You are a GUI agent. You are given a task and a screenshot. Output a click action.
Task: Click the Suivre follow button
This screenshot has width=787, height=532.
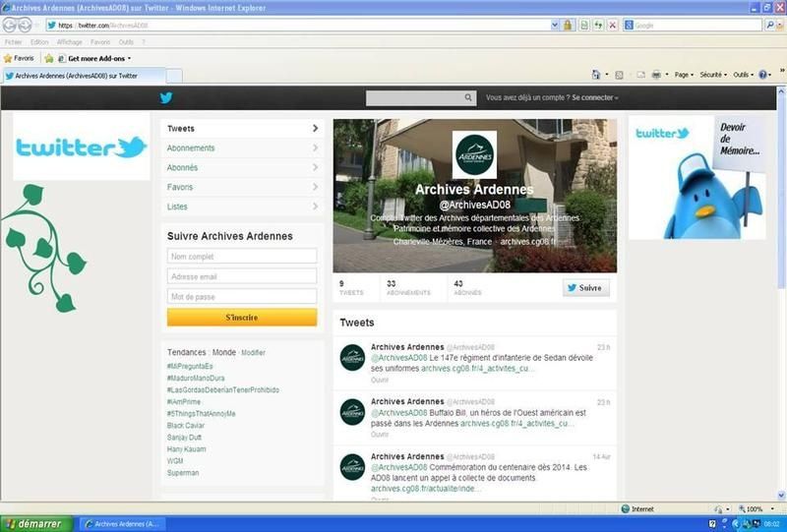(586, 288)
